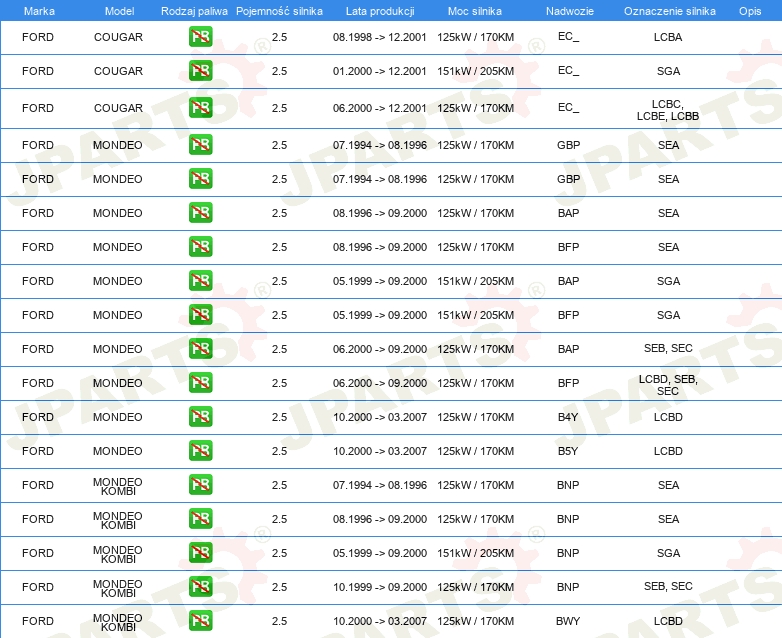Click fuel icon in COUGAR LCBC, LCBE, LCBB row
The width and height of the screenshot is (782, 638).
(x=200, y=108)
